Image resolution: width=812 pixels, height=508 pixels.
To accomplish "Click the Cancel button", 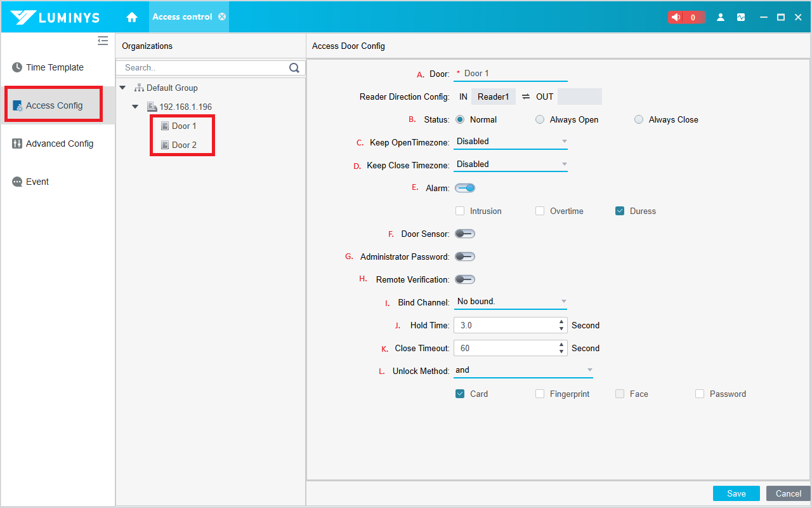I will click(788, 493).
